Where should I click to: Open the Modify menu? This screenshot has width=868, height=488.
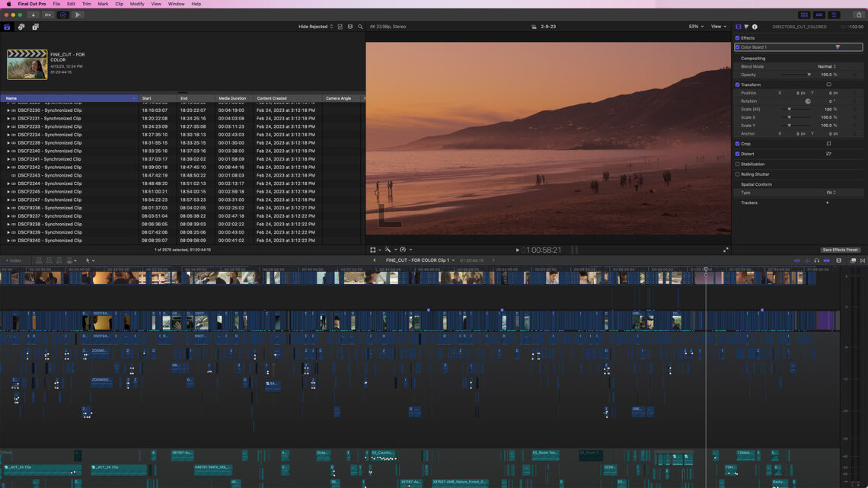(137, 4)
